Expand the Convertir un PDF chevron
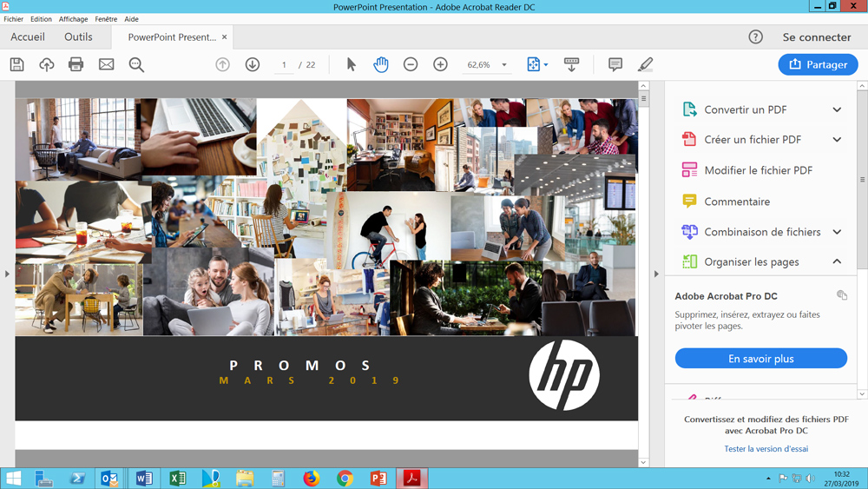 pos(837,109)
